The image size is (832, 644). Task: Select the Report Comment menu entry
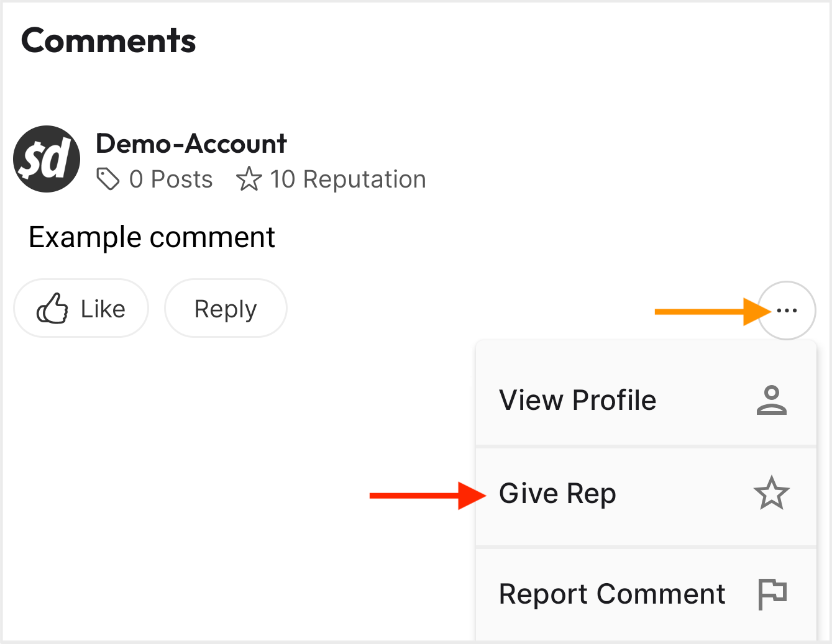pyautogui.click(x=612, y=594)
